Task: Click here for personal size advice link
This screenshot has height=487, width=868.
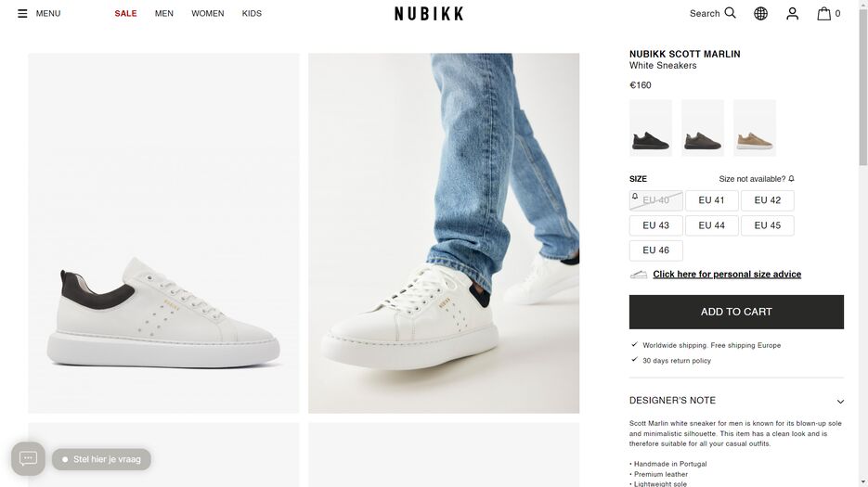Action: pos(727,274)
